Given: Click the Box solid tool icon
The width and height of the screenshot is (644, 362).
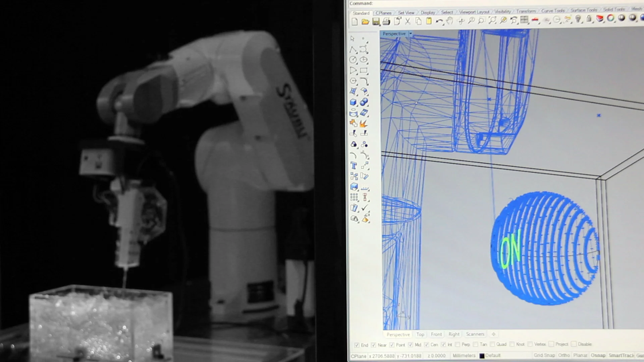Looking at the screenshot, I should 353,102.
